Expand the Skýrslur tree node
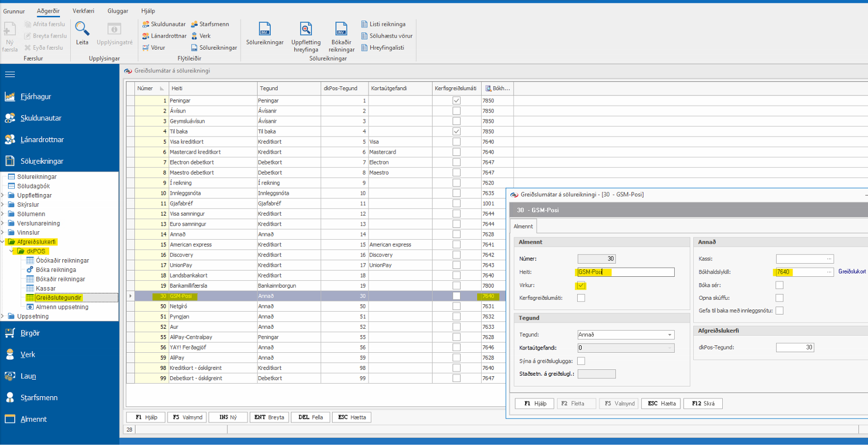The height and width of the screenshot is (447, 868). pyautogui.click(x=3, y=204)
